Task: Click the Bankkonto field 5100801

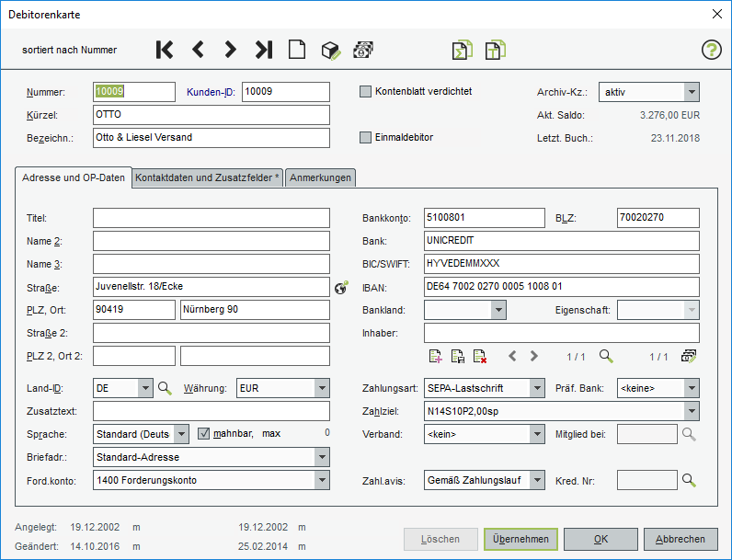Action: [x=484, y=218]
